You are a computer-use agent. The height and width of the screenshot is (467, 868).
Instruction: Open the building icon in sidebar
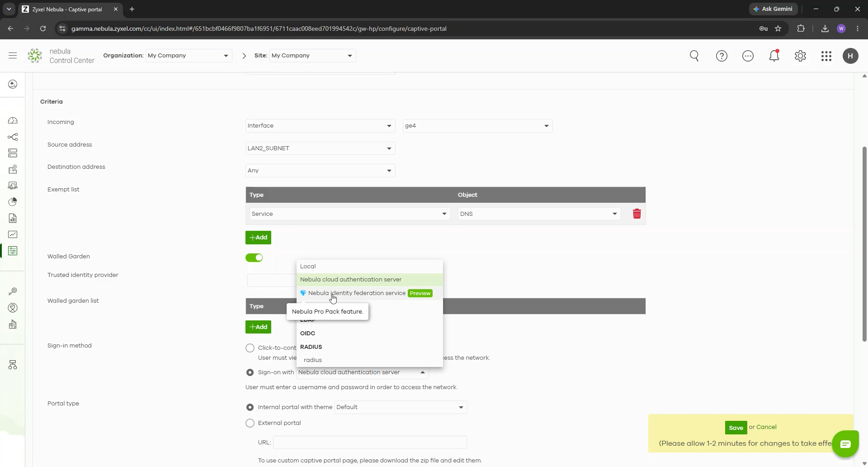[13, 324]
